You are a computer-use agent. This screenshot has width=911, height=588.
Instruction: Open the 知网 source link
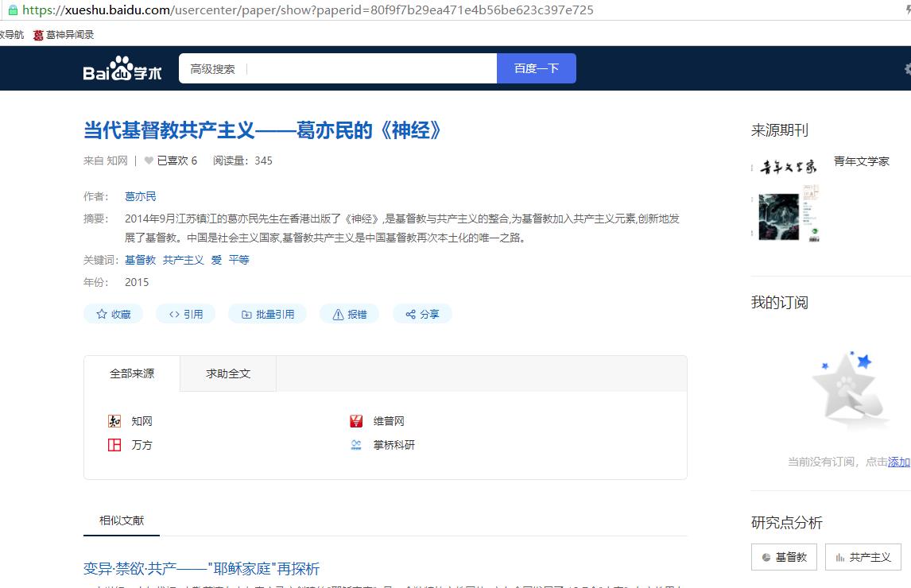click(141, 421)
